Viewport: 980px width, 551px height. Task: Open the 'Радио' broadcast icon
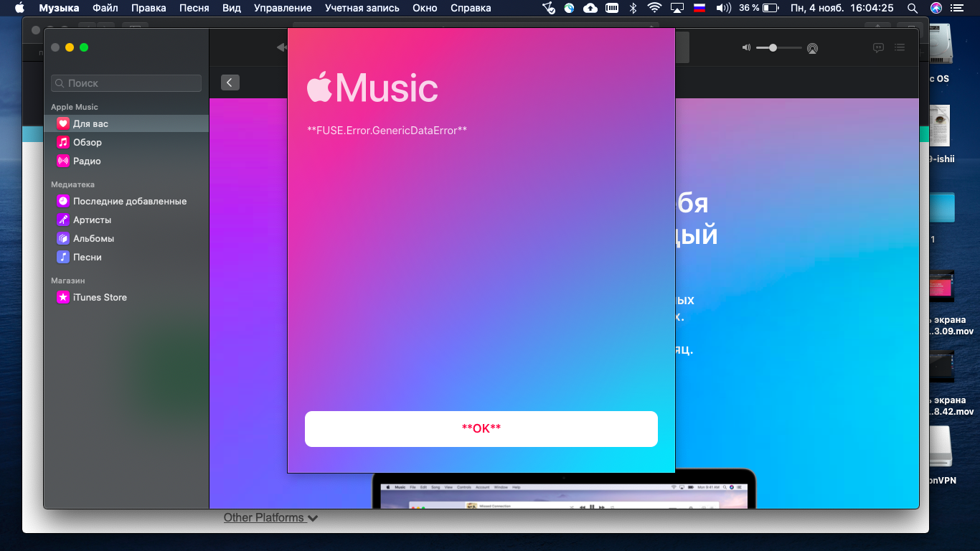pos(63,161)
